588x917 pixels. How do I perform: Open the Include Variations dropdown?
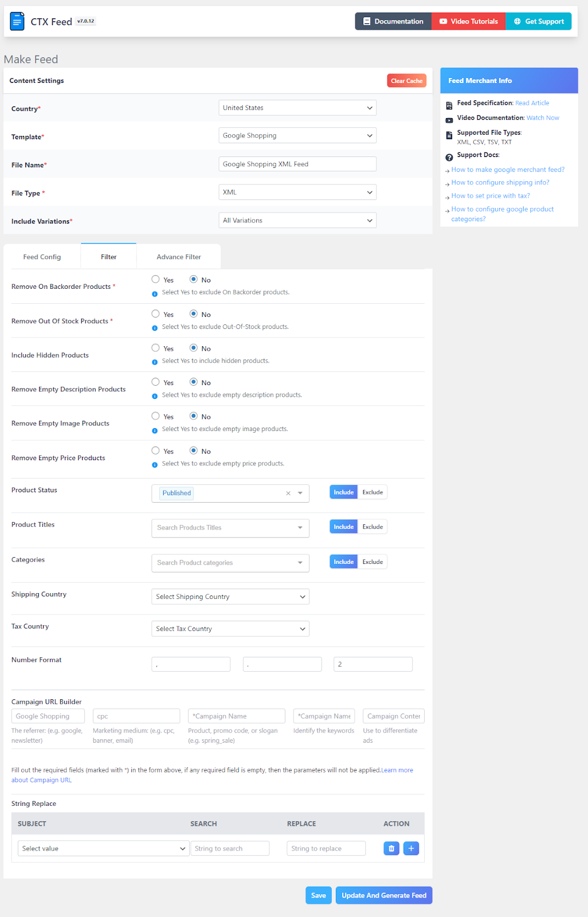[297, 220]
